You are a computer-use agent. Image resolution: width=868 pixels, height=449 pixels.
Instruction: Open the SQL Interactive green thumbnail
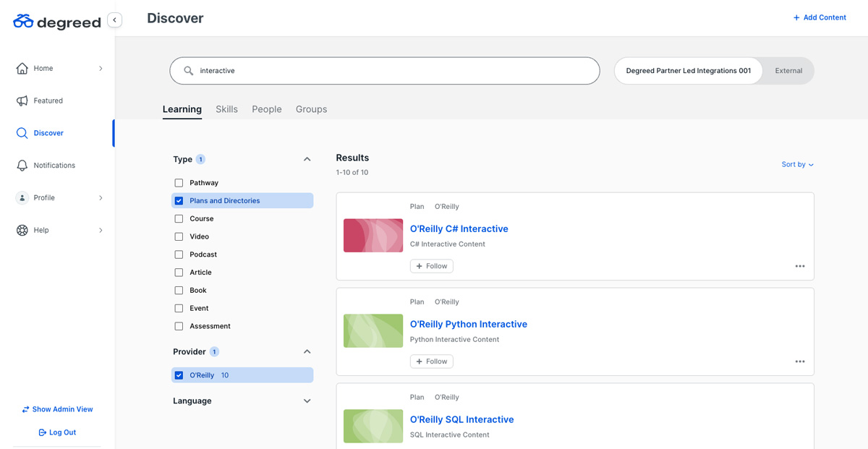point(373,427)
